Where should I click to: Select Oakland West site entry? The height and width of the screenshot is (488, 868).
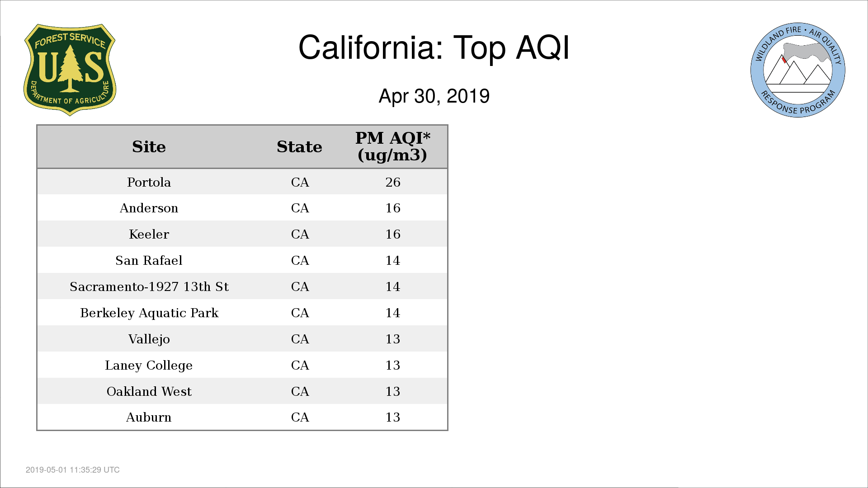[149, 391]
